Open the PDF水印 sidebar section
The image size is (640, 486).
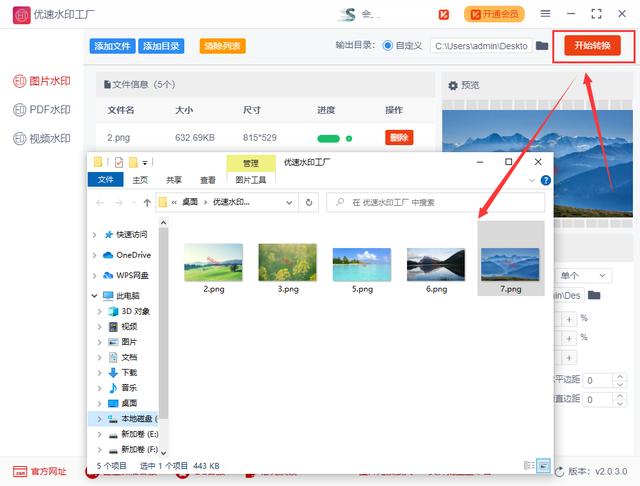point(42,109)
